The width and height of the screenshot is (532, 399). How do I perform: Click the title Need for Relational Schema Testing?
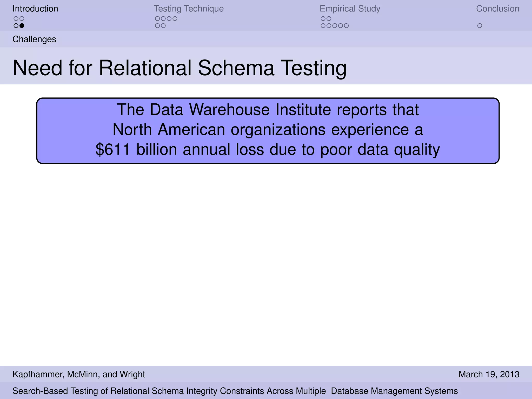[179, 68]
